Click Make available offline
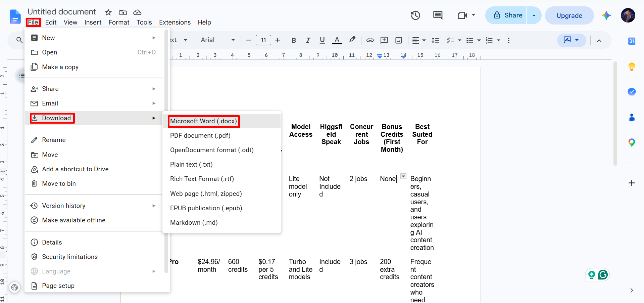644x303 pixels. click(94, 220)
